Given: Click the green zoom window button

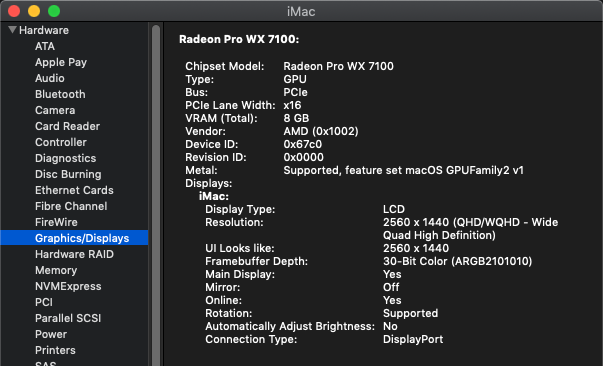Looking at the screenshot, I should (x=54, y=11).
